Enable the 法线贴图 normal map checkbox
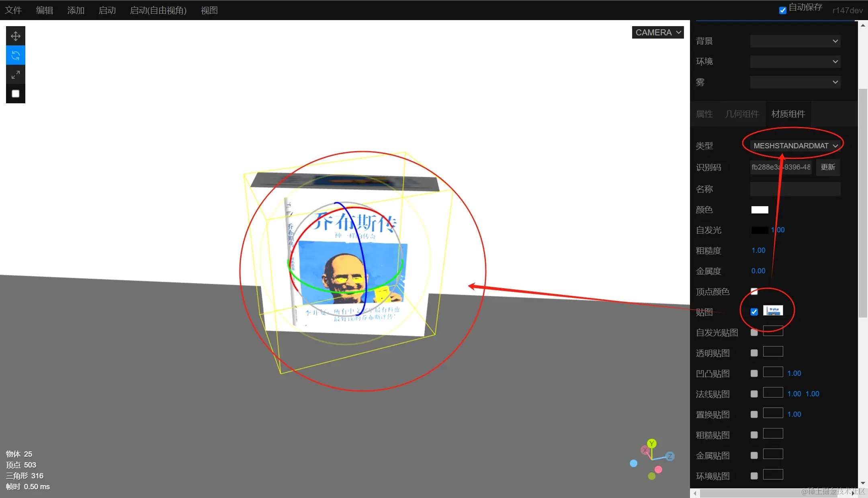Image resolution: width=868 pixels, height=498 pixels. (x=754, y=394)
